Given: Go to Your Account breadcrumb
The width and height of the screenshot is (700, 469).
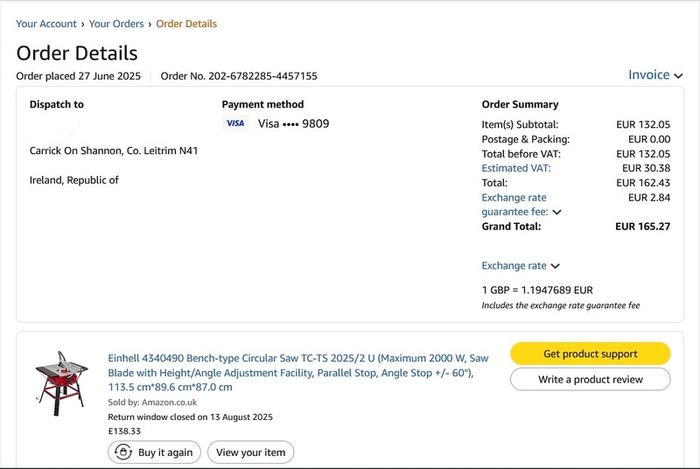Looking at the screenshot, I should 46,24.
